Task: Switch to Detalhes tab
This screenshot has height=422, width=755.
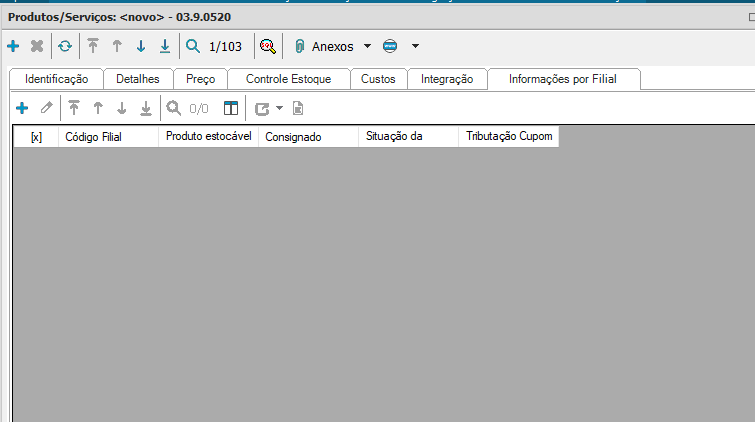Action: tap(138, 79)
